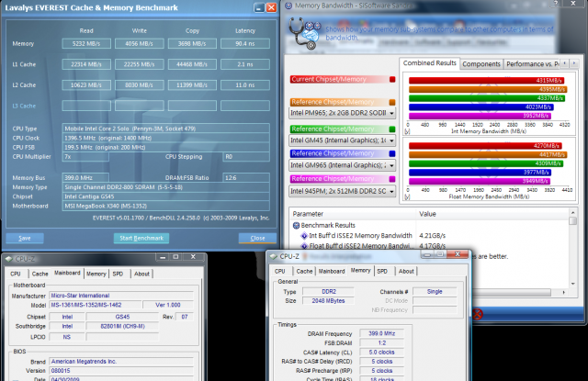This screenshot has height=381, width=588.
Task: Open CPU tab in left CPU-Z window
Action: coord(16,274)
